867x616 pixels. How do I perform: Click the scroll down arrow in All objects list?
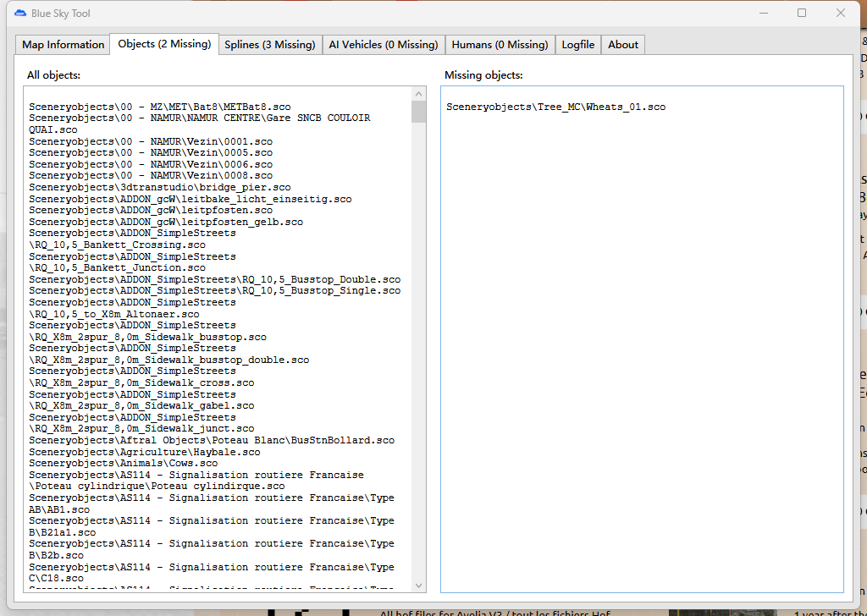(x=418, y=585)
